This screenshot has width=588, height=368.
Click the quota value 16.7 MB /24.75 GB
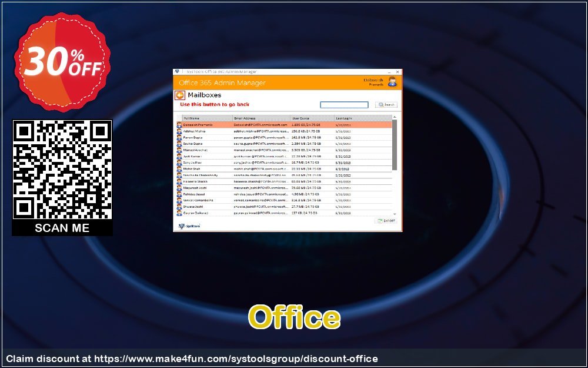coord(305,163)
